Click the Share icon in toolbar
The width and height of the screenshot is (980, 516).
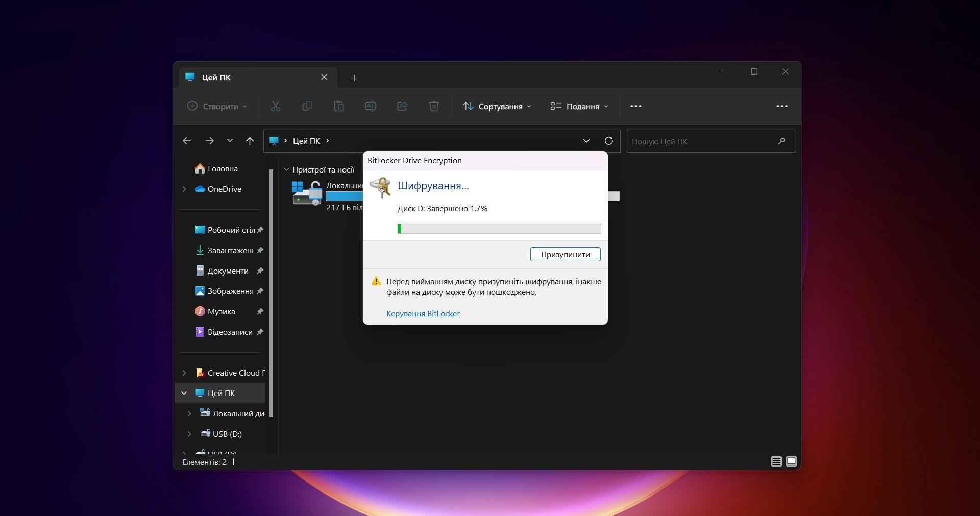coord(402,106)
